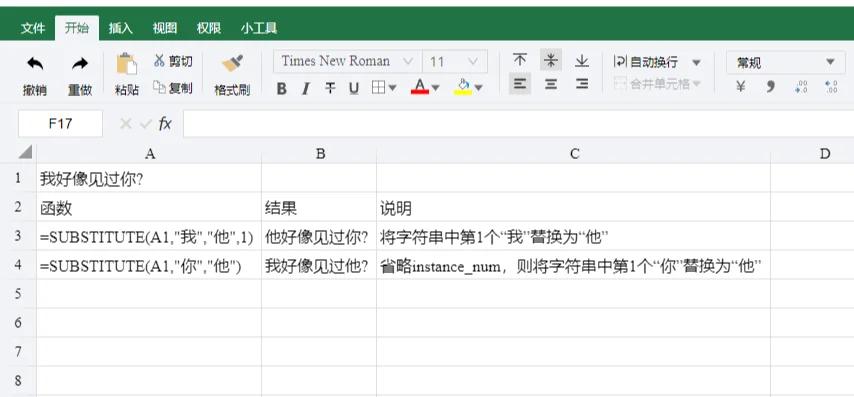Select cell B4 '我好像见过他?'
Image resolution: width=854 pixels, height=397 pixels.
pyautogui.click(x=319, y=265)
